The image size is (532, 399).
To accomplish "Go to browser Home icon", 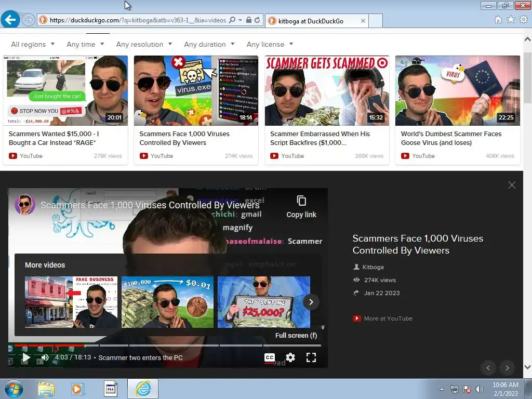I will tap(498, 20).
